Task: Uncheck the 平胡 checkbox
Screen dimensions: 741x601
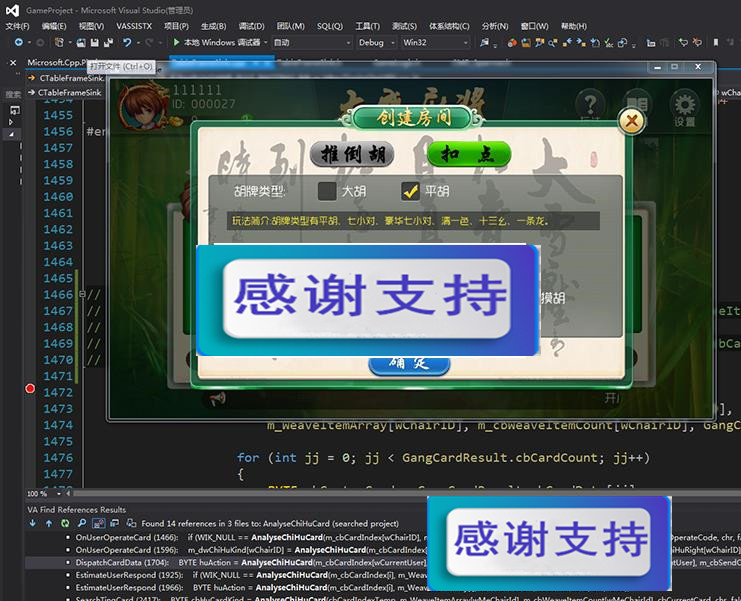Action: [410, 191]
